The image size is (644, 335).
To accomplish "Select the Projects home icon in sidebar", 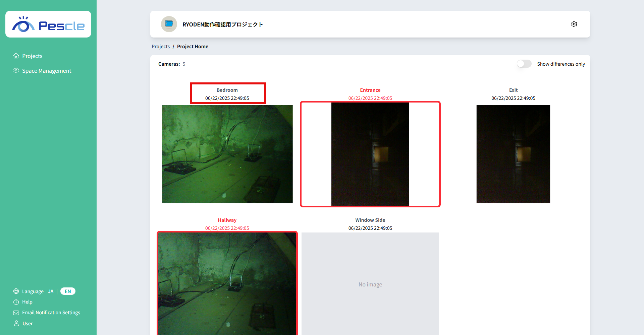I will [16, 56].
